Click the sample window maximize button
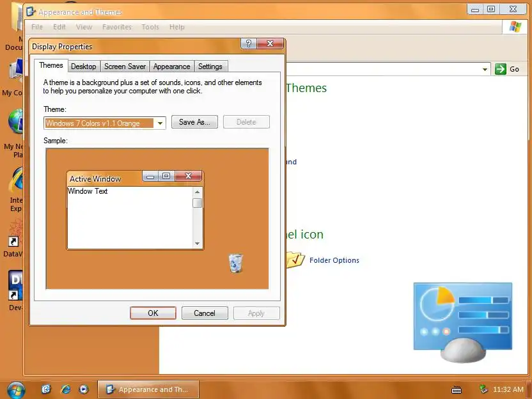 [x=166, y=176]
